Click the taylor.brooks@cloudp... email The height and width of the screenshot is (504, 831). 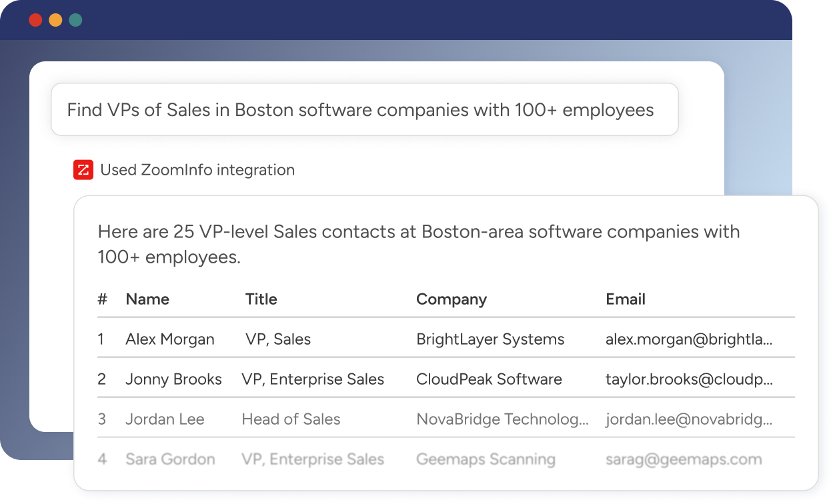[689, 379]
